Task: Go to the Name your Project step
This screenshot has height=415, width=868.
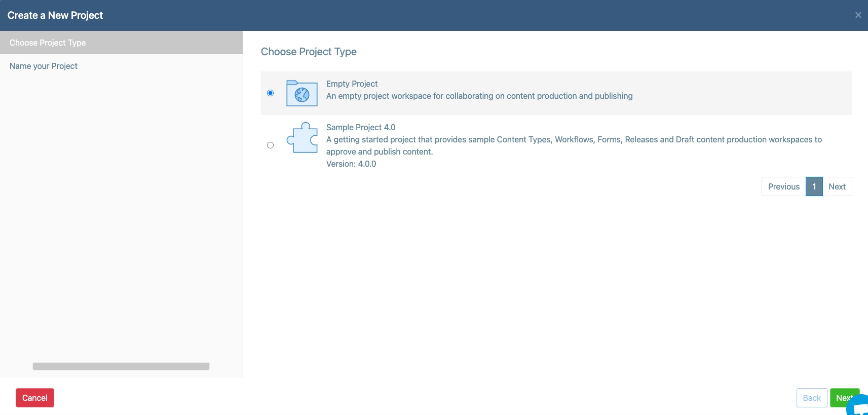Action: 44,66
